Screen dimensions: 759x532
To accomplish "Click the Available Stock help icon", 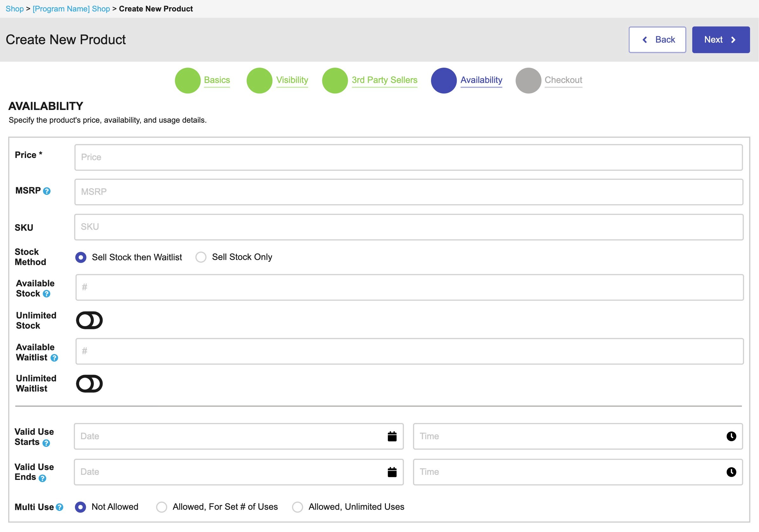I will click(x=47, y=294).
